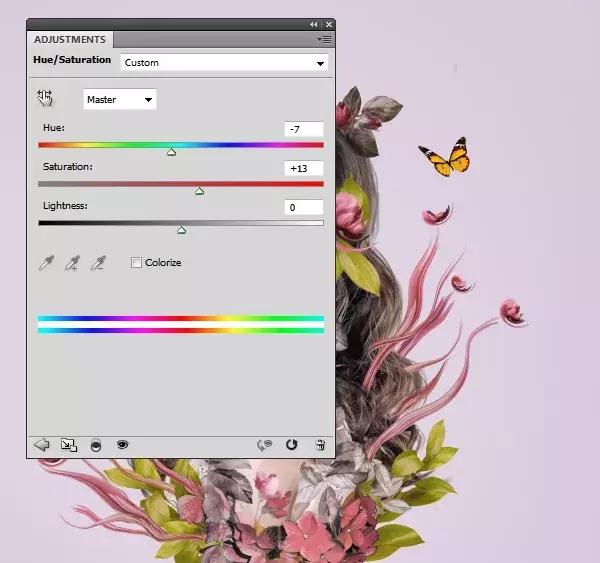
Task: Open the Master channel dropdown
Action: [x=120, y=100]
